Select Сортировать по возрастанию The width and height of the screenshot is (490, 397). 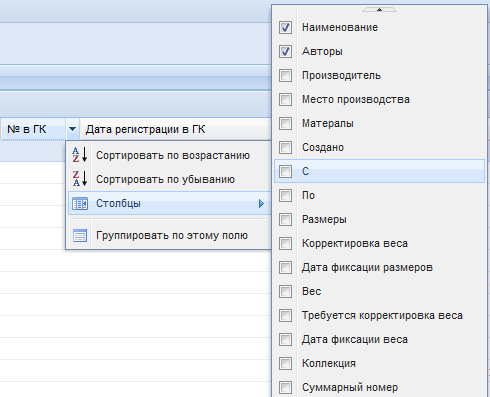pos(173,155)
